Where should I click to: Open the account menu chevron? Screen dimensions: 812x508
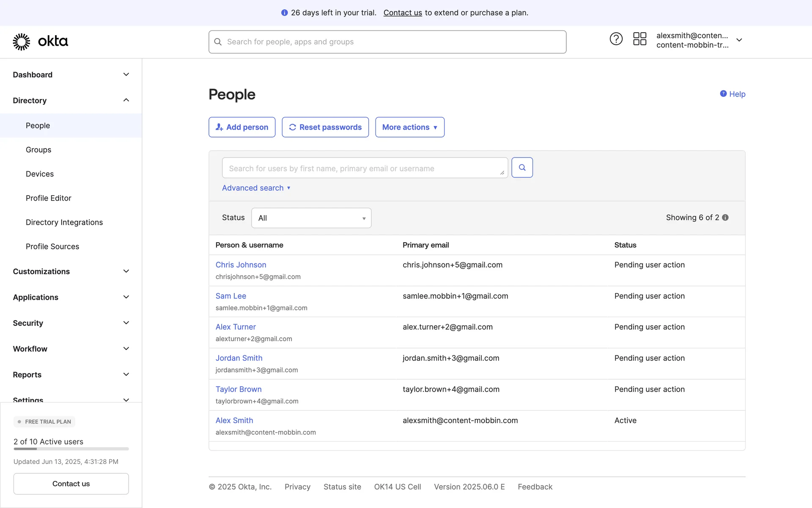(739, 40)
